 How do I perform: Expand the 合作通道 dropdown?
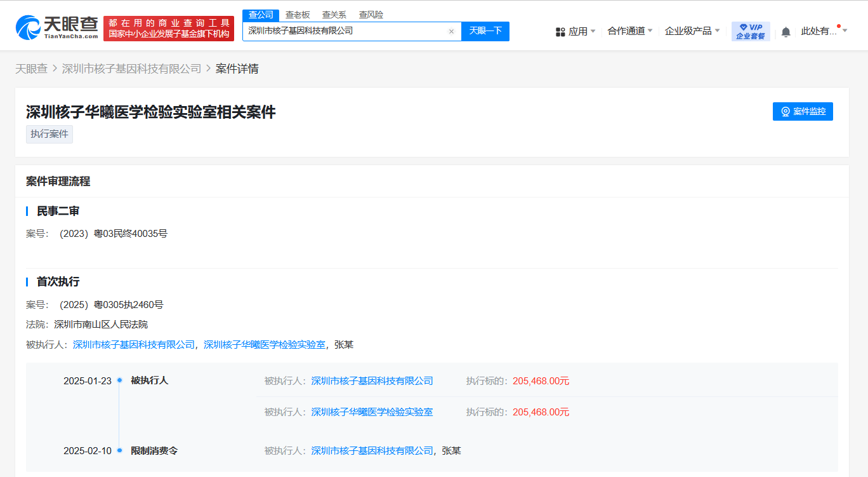click(x=630, y=31)
